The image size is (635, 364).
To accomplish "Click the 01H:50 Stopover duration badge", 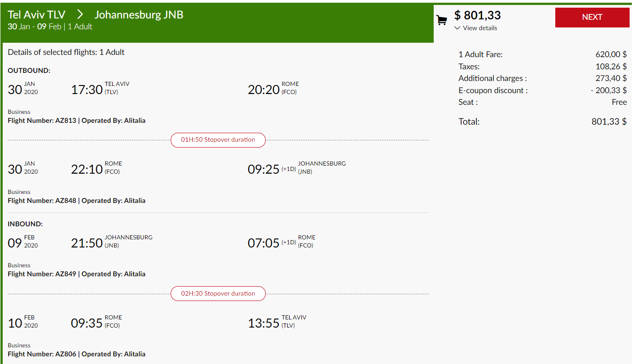I will [x=218, y=140].
